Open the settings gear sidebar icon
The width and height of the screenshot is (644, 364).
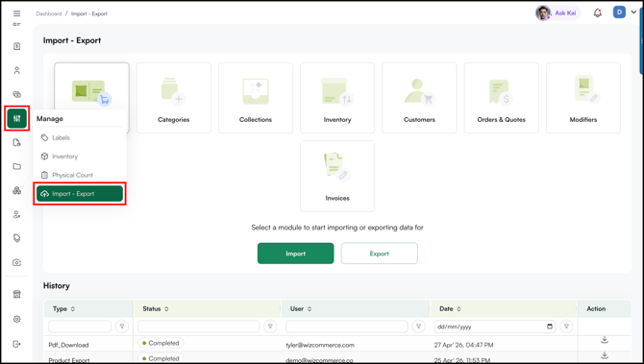click(x=17, y=319)
